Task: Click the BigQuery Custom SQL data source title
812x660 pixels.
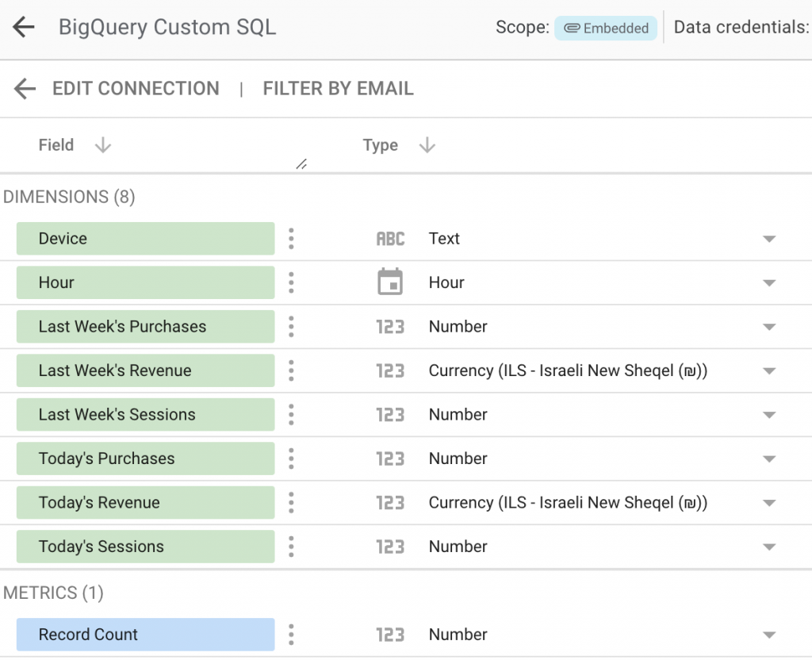Action: 167,28
